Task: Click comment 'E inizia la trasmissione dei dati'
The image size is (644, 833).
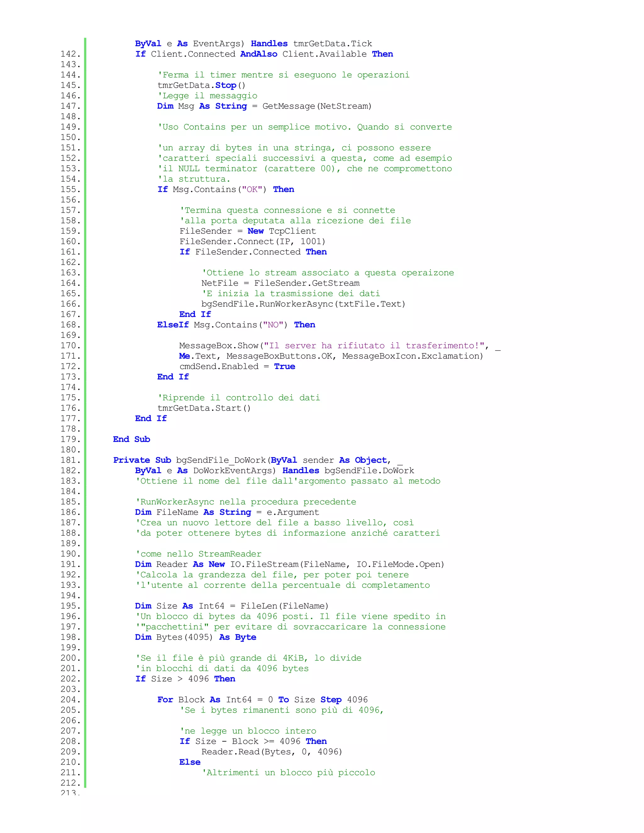Action: [291, 294]
